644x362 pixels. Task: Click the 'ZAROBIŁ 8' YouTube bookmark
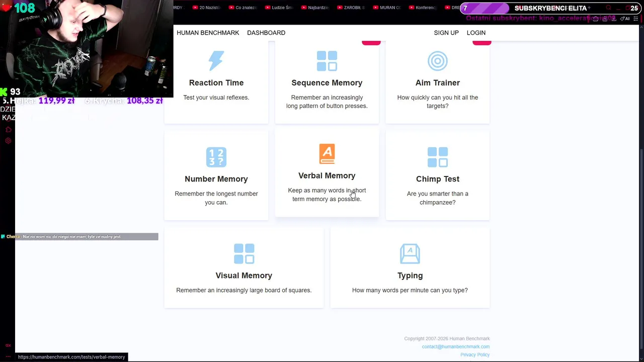coord(351,8)
